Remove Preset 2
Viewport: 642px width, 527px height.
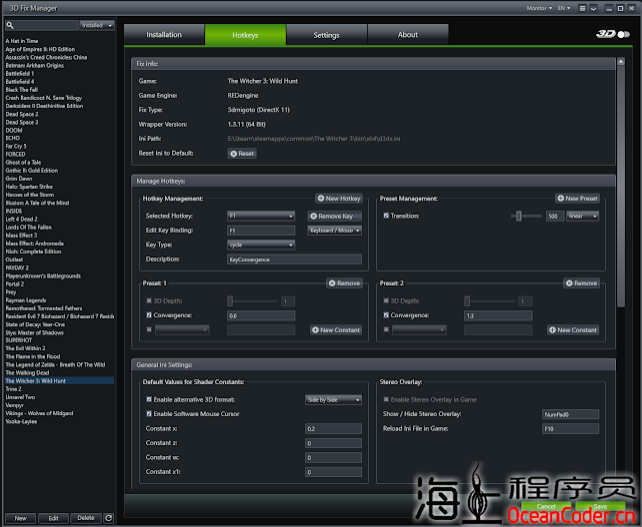click(581, 283)
